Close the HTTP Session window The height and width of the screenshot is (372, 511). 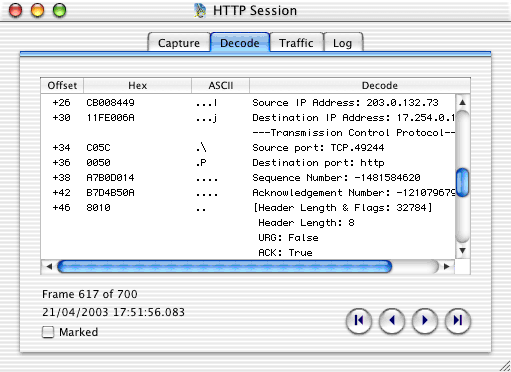(15, 10)
